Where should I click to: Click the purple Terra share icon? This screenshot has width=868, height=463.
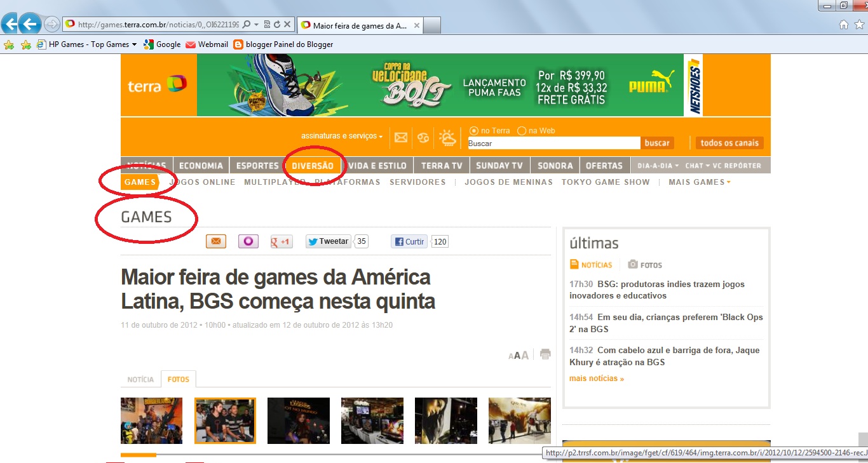(248, 241)
